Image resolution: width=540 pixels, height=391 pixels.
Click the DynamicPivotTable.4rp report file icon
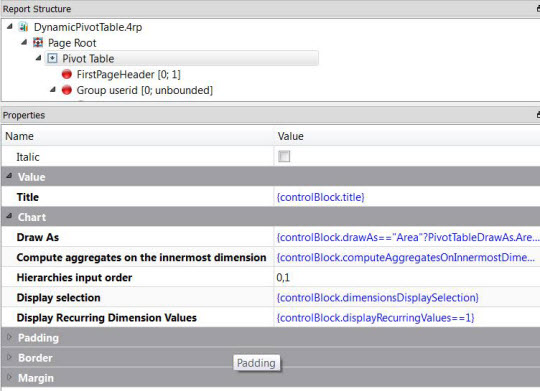tap(23, 27)
